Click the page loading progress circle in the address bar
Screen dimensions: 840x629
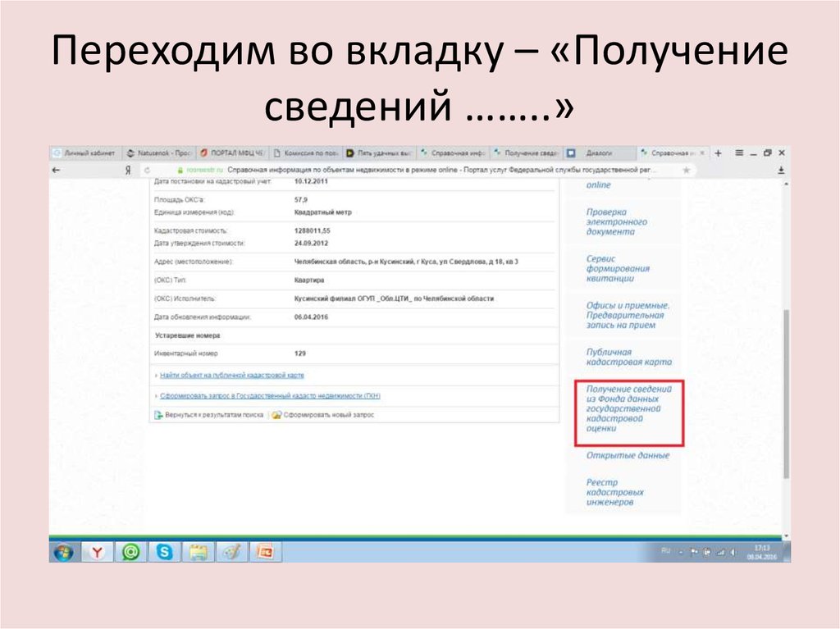pyautogui.click(x=146, y=170)
